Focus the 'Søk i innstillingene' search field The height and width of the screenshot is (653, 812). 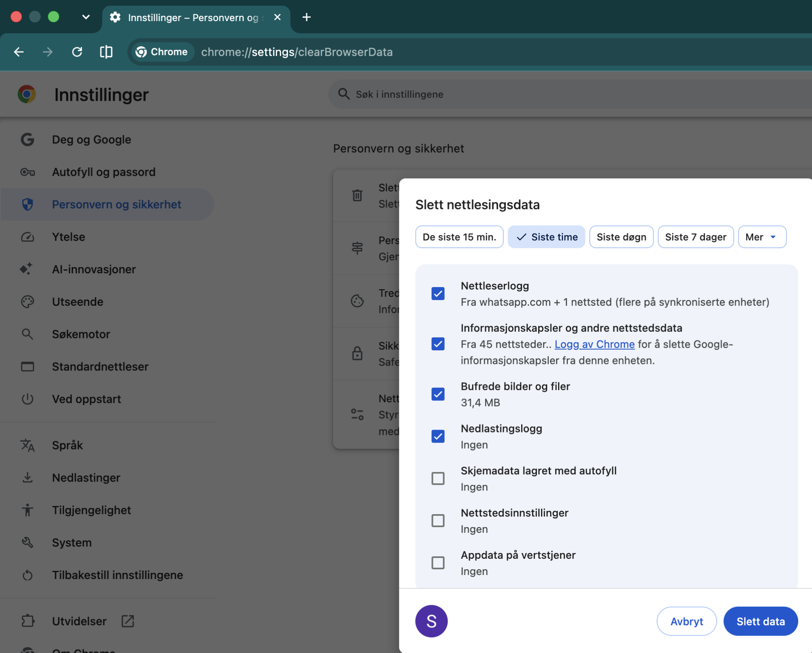click(570, 94)
